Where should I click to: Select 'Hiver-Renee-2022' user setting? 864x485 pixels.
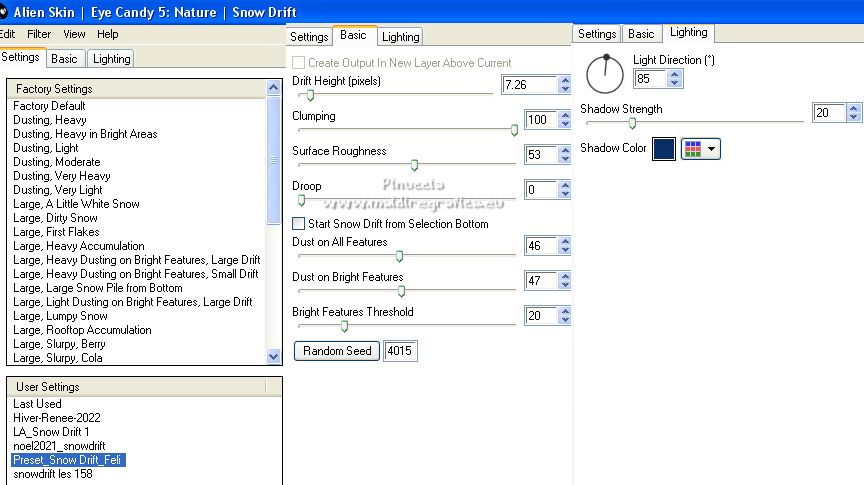pyautogui.click(x=57, y=418)
